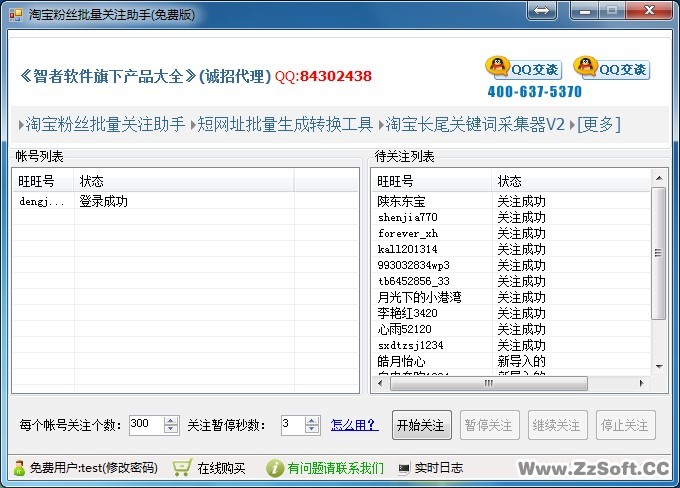Decrease 关注暂停秒数 with down arrow
This screenshot has width=680, height=488.
click(x=312, y=429)
